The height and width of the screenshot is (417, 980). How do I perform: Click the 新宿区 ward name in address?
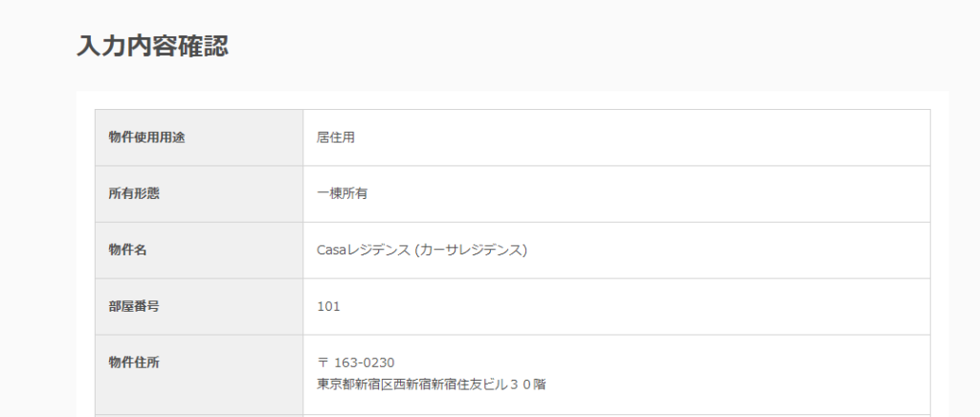click(x=374, y=384)
